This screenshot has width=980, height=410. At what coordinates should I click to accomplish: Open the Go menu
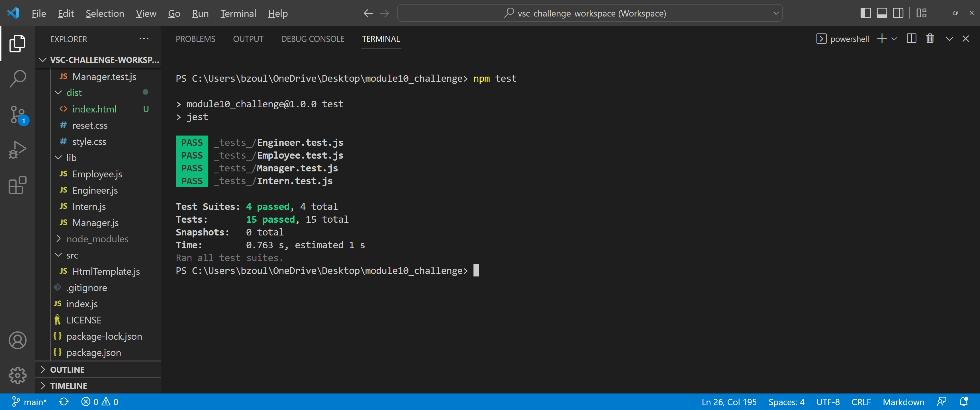click(x=174, y=13)
